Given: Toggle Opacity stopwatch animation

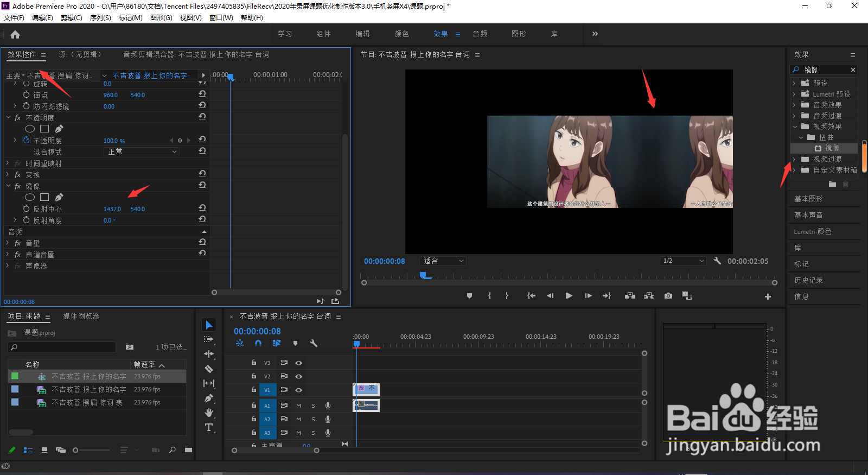Looking at the screenshot, I should tap(26, 140).
